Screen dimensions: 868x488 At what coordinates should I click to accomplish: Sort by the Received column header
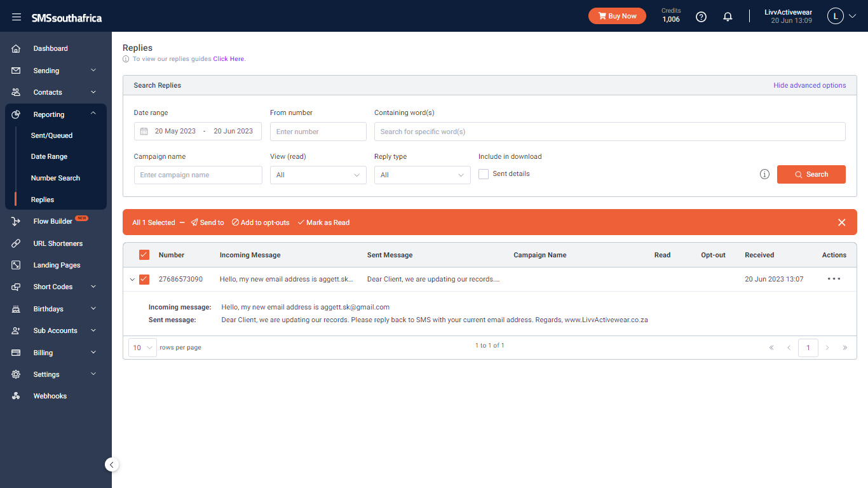coord(759,255)
